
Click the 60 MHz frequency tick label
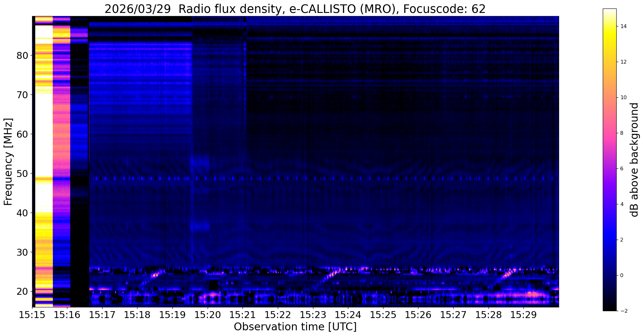click(x=22, y=134)
